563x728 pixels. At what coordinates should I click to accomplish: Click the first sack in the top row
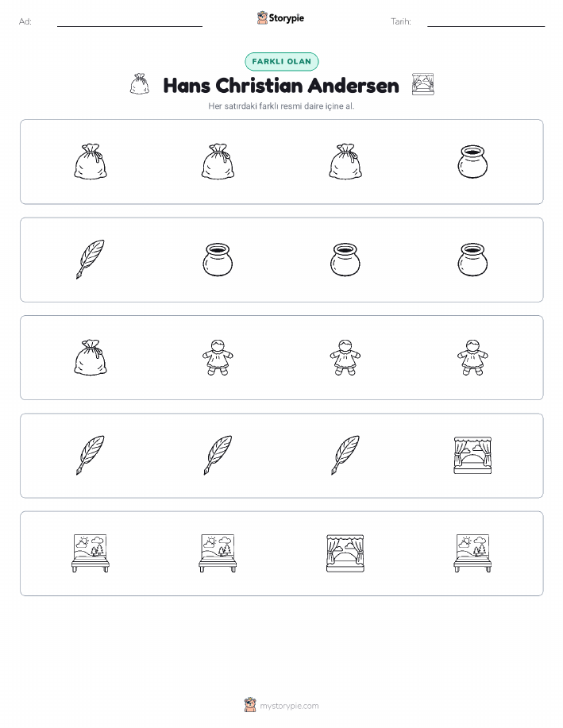click(x=91, y=161)
